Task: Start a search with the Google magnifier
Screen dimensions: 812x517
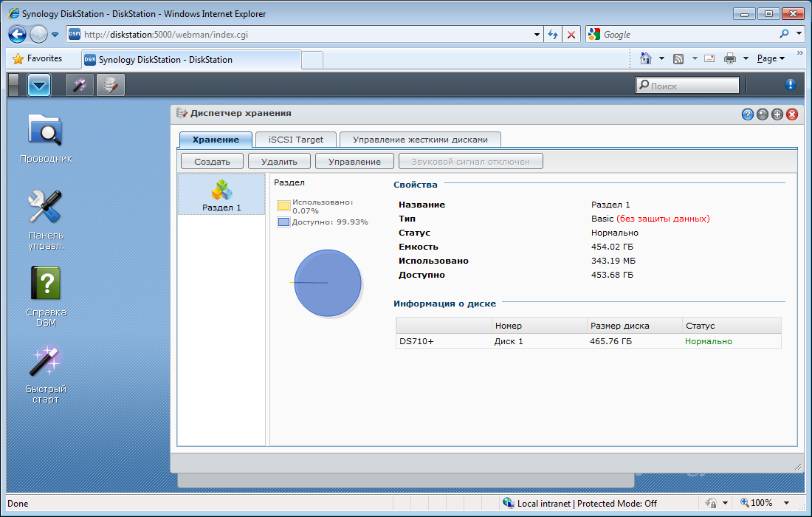Action: point(784,34)
